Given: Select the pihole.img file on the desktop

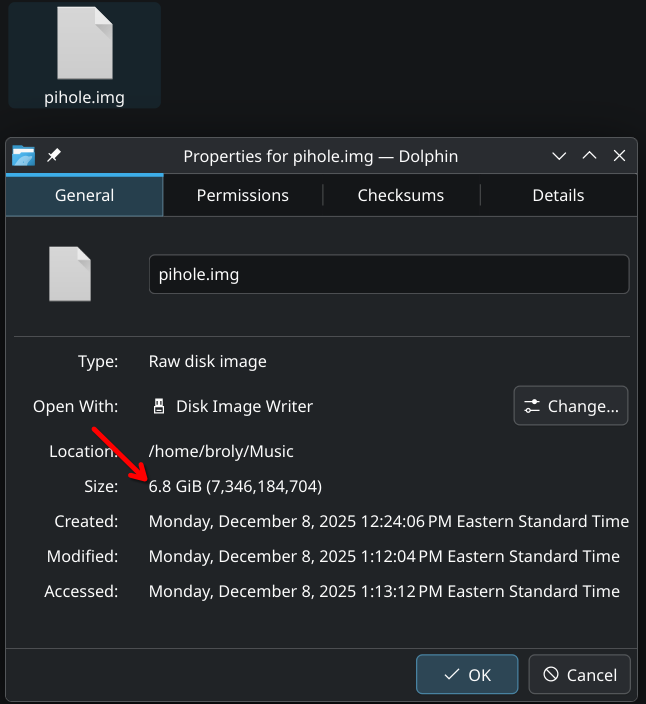Looking at the screenshot, I should pos(84,55).
